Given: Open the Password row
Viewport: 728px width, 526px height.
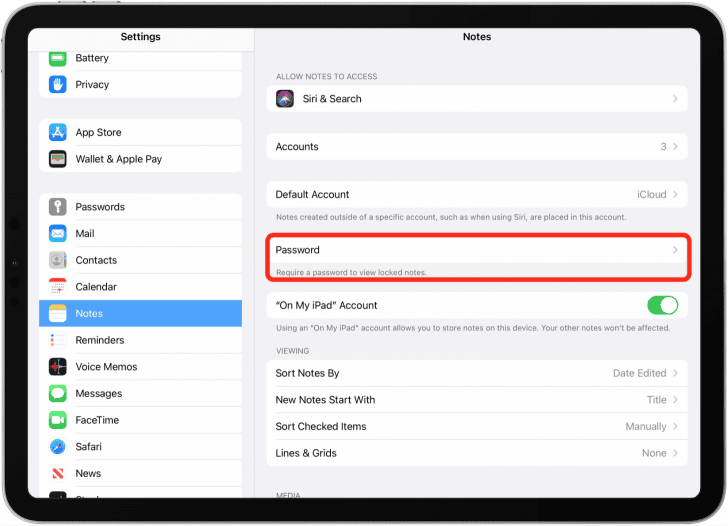Looking at the screenshot, I should [476, 250].
